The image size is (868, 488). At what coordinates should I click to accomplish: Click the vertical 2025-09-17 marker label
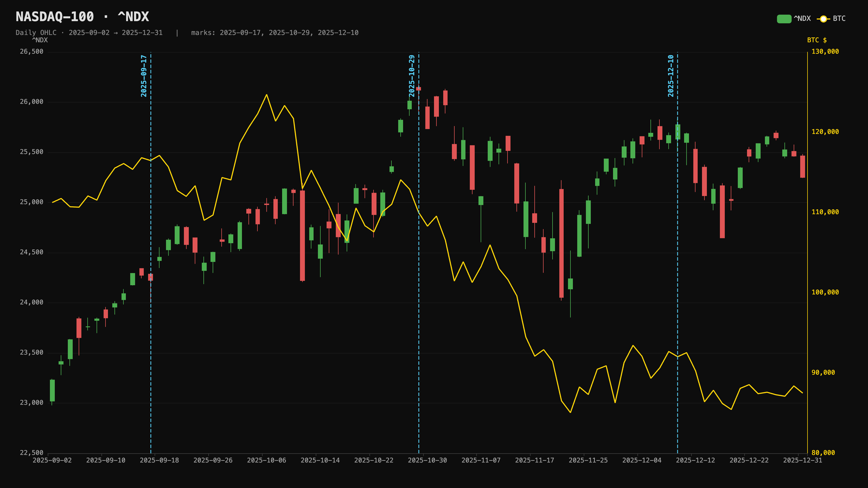point(144,76)
